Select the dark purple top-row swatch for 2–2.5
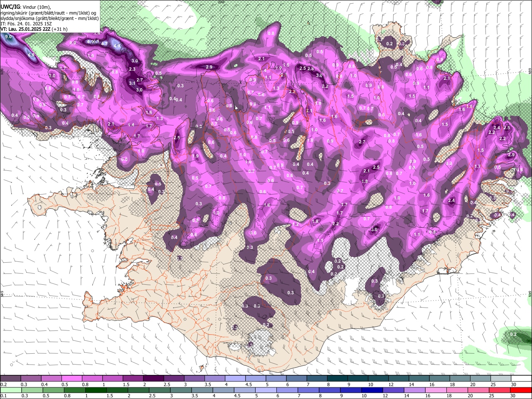This screenshot has width=532, height=399. pyautogui.click(x=153, y=378)
